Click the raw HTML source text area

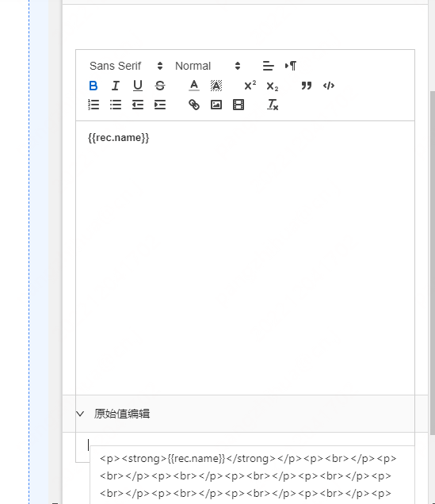tap(252, 475)
